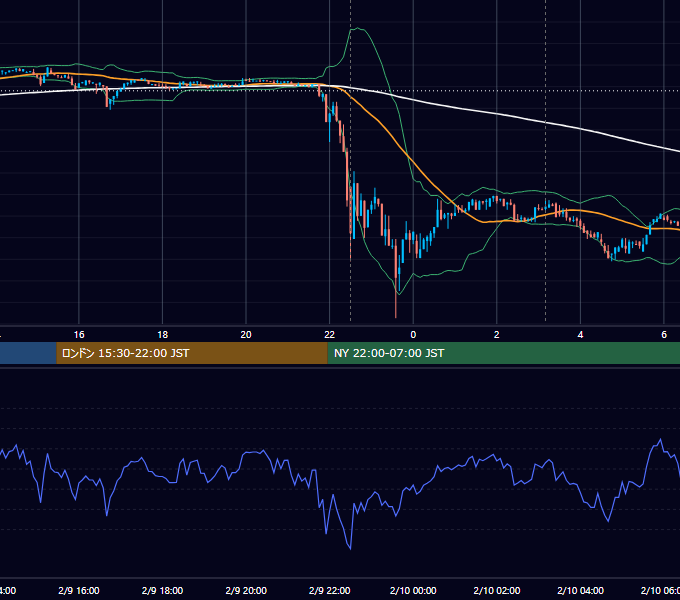The height and width of the screenshot is (600, 680).
Task: Click hour label 18 on upper axis
Action: (163, 335)
